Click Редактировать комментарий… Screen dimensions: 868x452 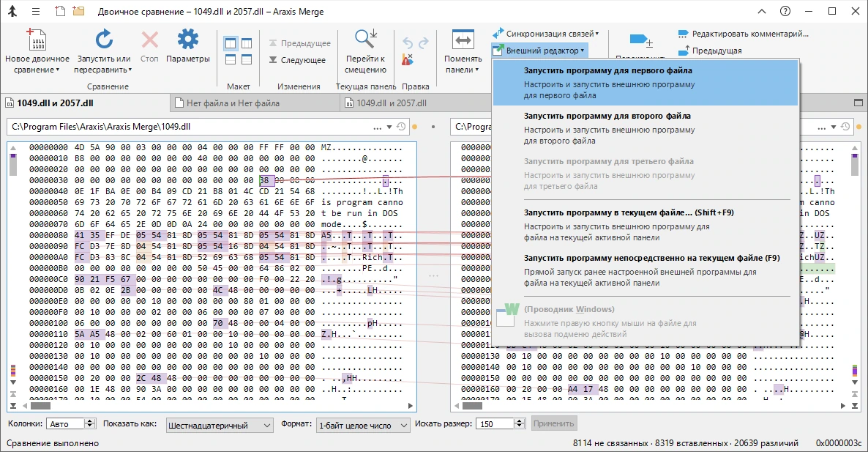(744, 34)
